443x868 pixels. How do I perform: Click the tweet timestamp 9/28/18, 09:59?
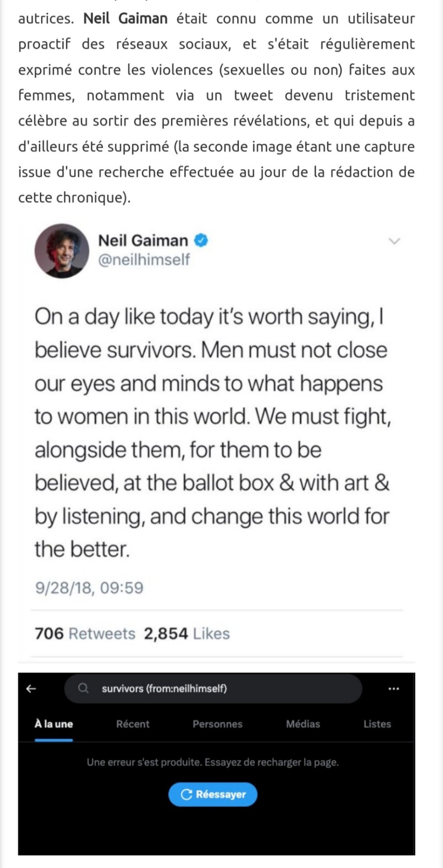89,588
